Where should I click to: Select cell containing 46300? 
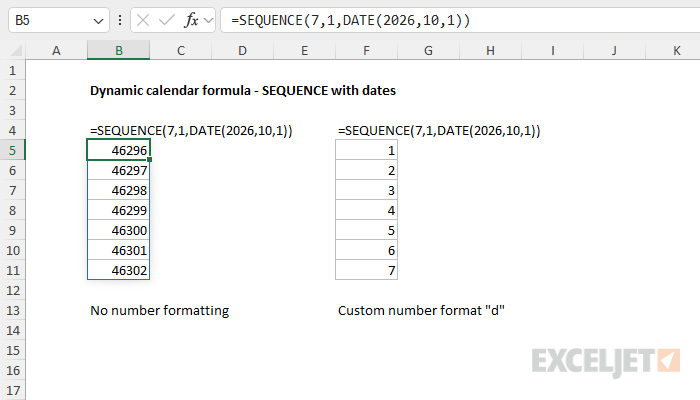pyautogui.click(x=119, y=230)
